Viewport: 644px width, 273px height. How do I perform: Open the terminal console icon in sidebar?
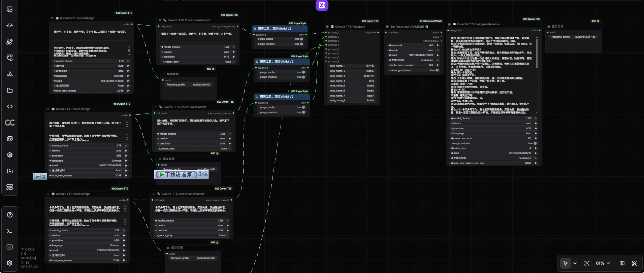click(x=10, y=231)
